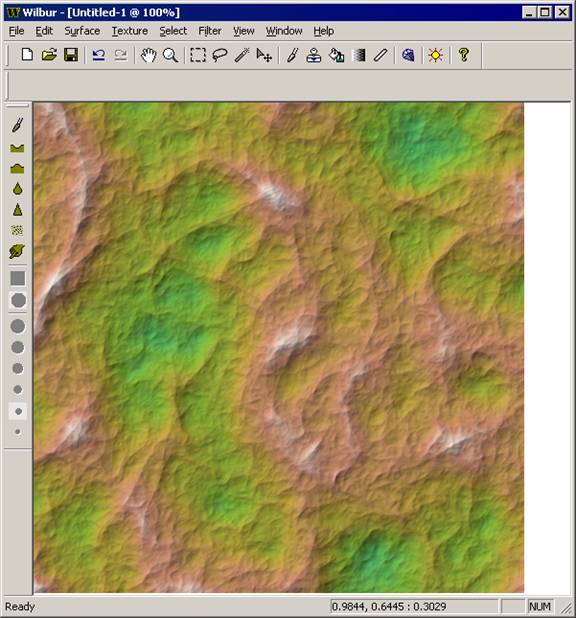Save using the floppy disk icon
576x618 pixels.
tap(71, 55)
